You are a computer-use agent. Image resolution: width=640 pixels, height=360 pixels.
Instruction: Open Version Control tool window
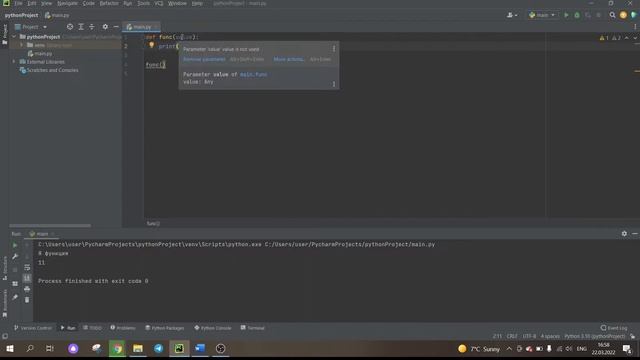click(x=33, y=328)
